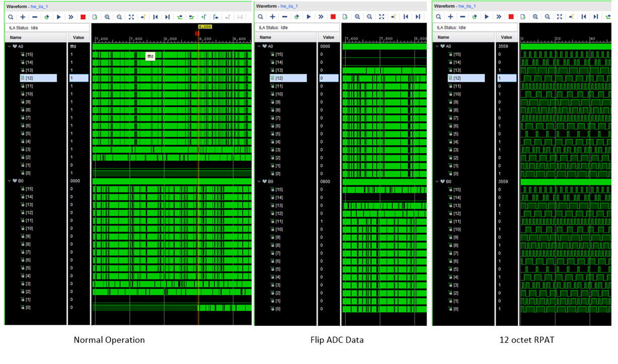Run trigger (play) in Normal Operation waveform

59,17
